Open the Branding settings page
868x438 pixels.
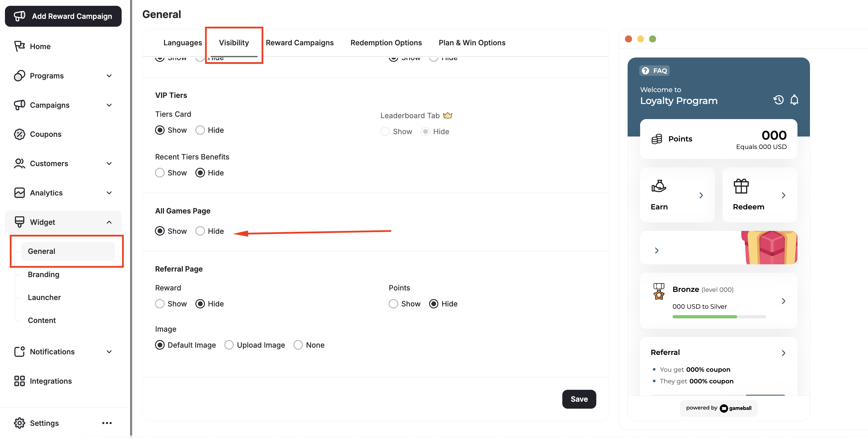pos(43,274)
